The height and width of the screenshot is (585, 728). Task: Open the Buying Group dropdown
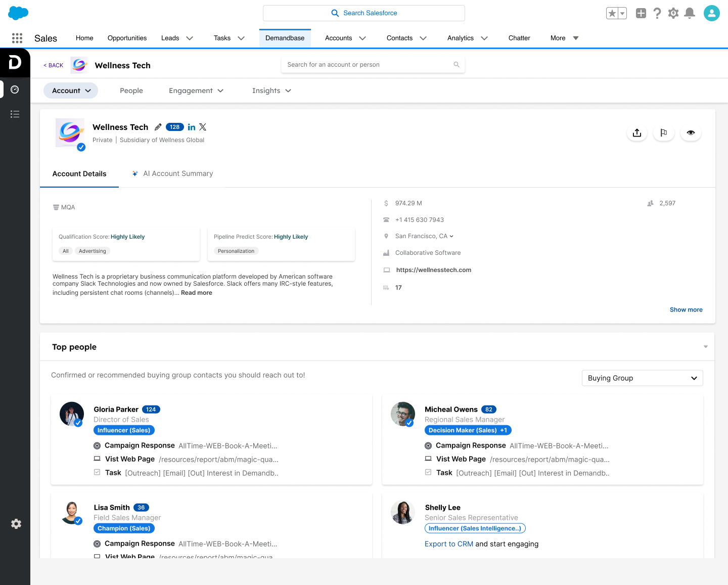point(642,378)
